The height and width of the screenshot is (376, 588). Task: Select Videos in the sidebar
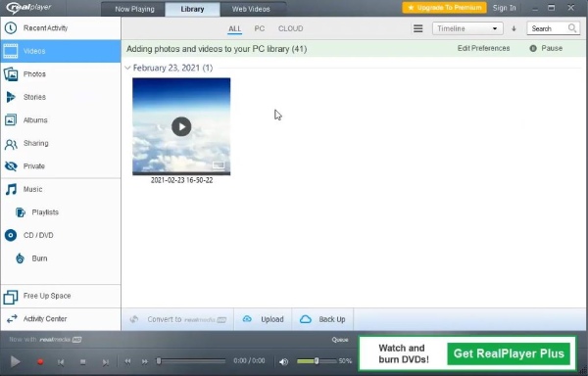coord(61,51)
